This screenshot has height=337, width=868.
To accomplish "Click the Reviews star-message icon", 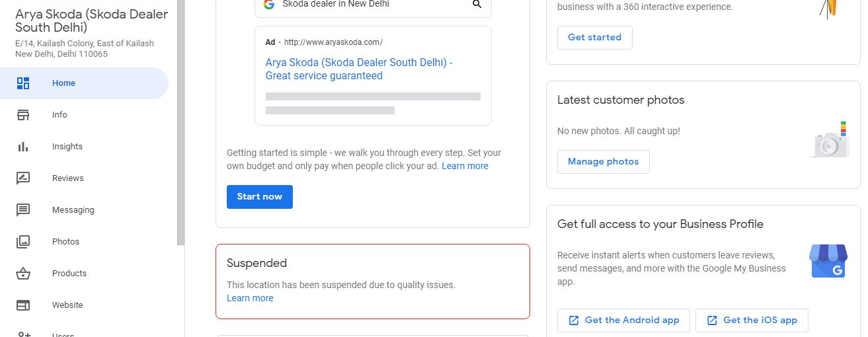I will [23, 178].
